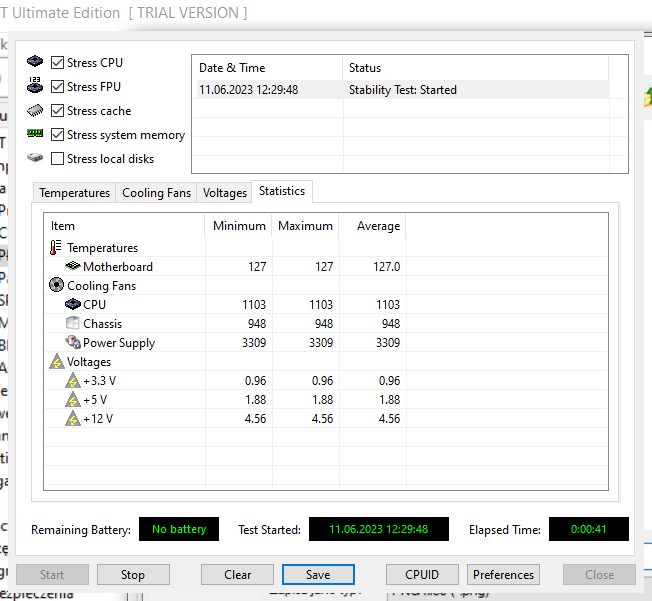The image size is (652, 601).
Task: Uncheck the Stress FPU checkbox
Action: 57,87
